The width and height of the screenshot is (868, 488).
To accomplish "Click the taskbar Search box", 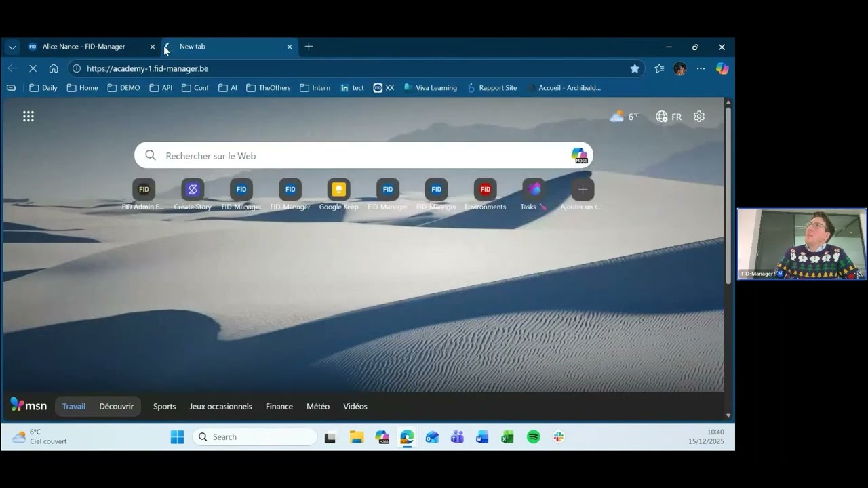I will (x=255, y=437).
